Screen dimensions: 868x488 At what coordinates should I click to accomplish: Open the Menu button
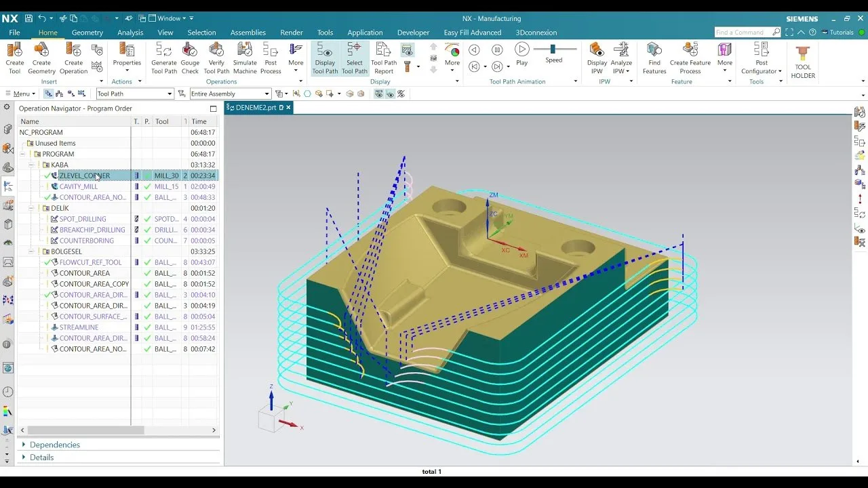coord(20,94)
